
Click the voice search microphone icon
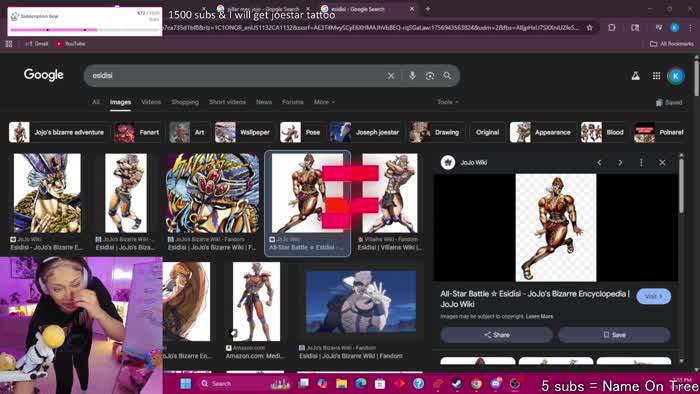point(412,76)
